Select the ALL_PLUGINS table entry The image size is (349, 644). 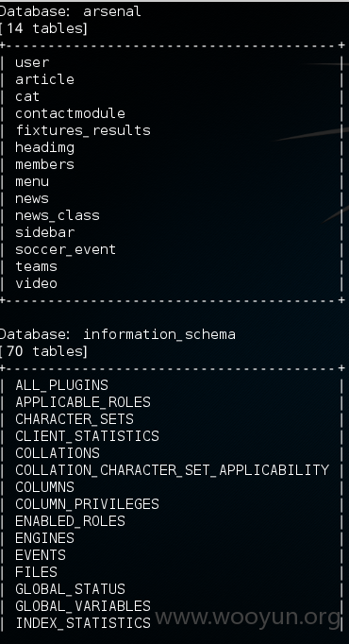click(x=61, y=385)
